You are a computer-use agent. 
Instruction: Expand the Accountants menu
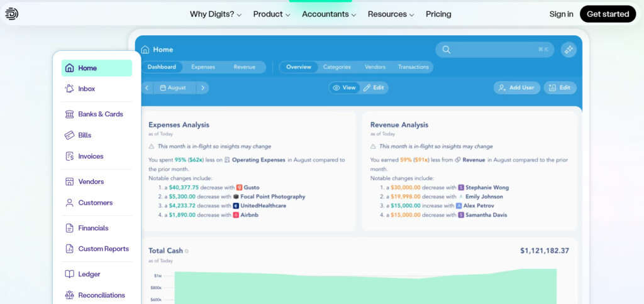329,14
